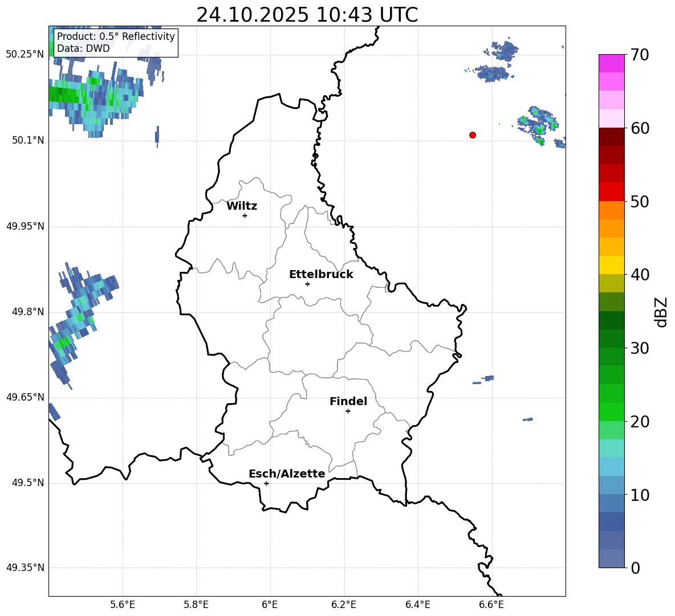Click the 49.35°N latitude label
This screenshot has height=616, width=675.
coord(25,568)
